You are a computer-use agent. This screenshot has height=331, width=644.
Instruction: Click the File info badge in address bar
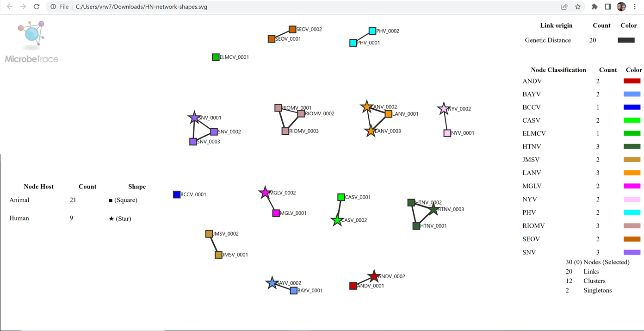(x=56, y=6)
